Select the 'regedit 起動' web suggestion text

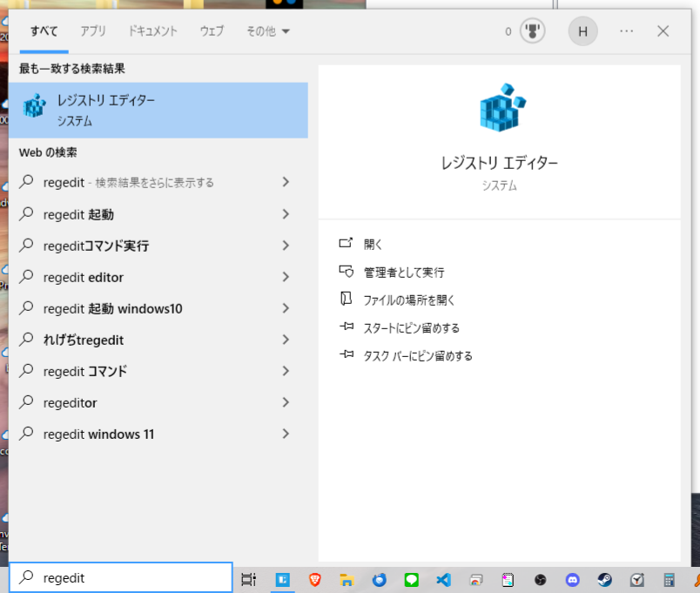pyautogui.click(x=78, y=215)
